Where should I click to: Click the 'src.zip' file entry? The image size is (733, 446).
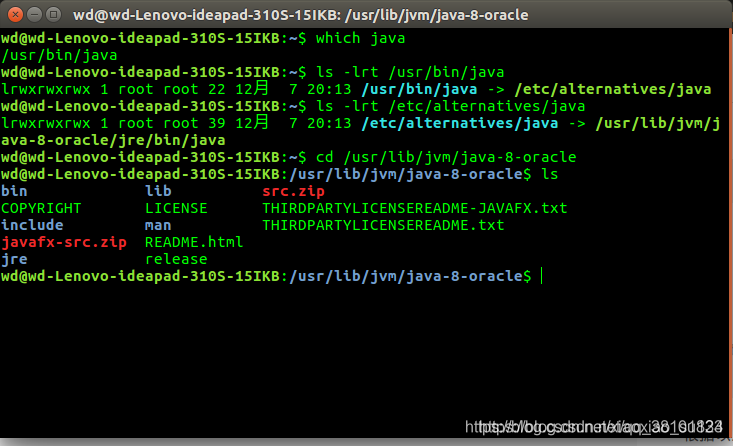293,191
